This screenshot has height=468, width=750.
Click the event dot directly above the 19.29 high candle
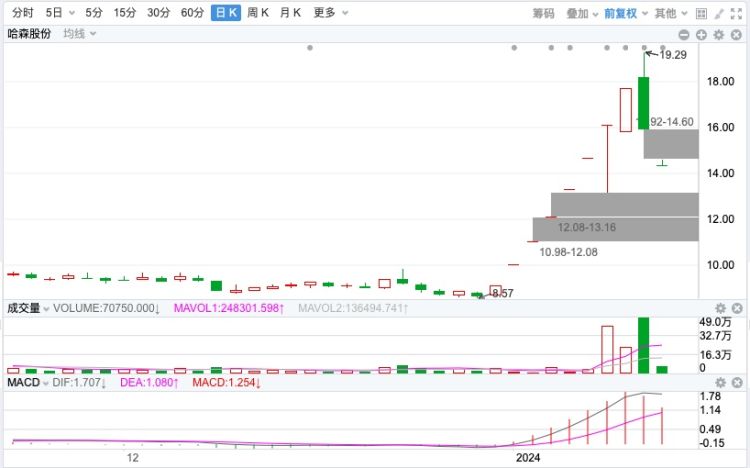(x=644, y=48)
